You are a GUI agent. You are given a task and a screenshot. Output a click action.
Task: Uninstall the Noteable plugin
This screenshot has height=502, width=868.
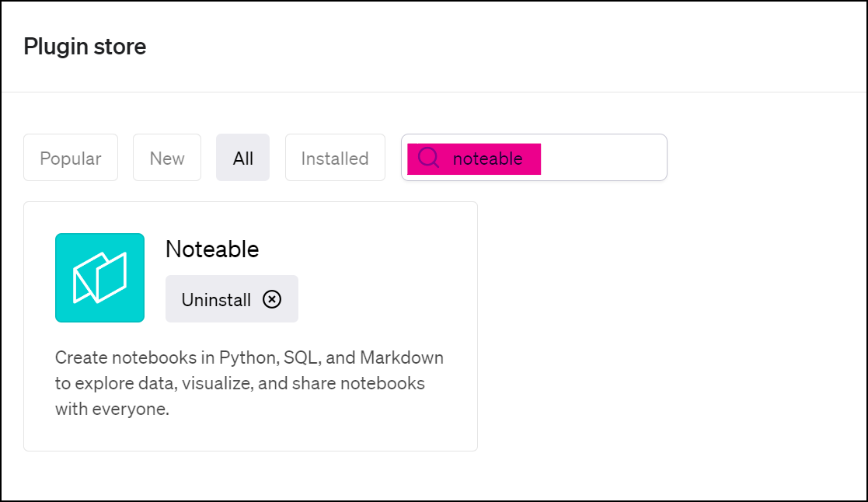232,299
